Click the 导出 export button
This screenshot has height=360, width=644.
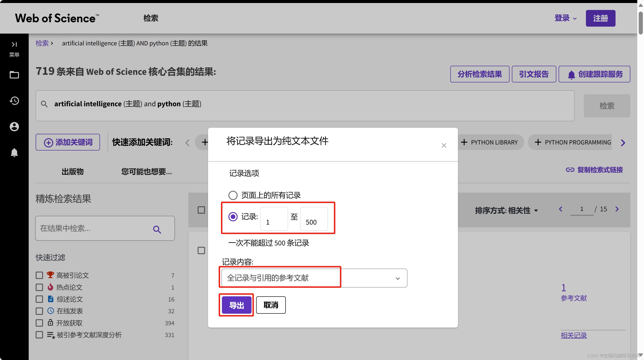click(x=236, y=305)
